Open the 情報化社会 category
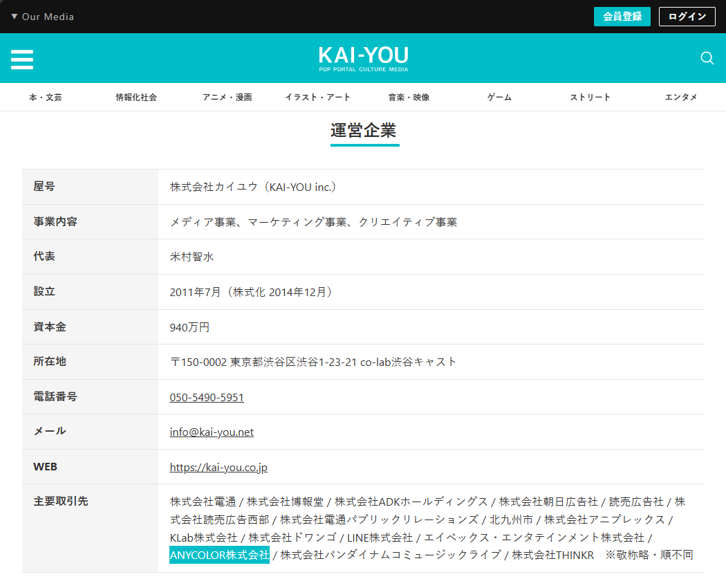Viewport: 726px width, 588px height. pyautogui.click(x=136, y=98)
